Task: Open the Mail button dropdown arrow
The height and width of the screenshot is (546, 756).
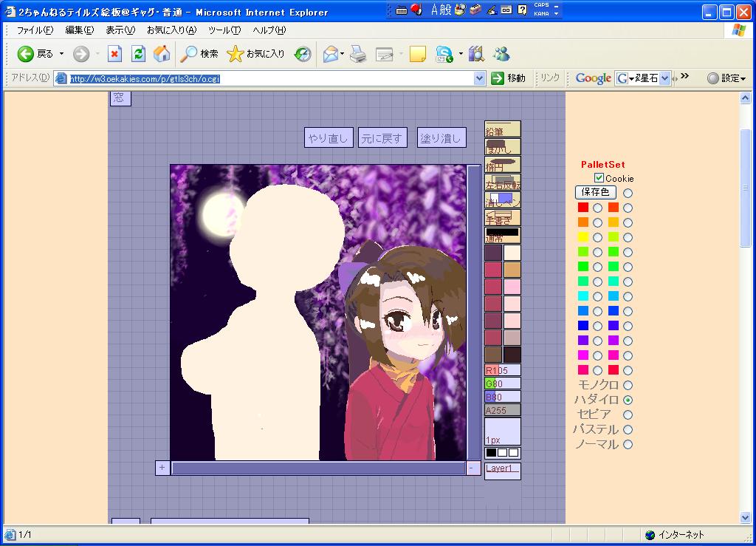Action: [342, 53]
